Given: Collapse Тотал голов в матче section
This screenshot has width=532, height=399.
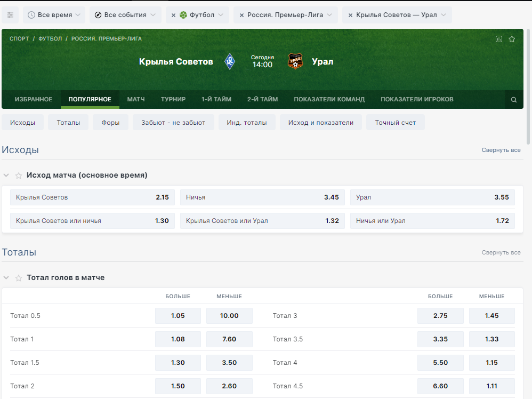Looking at the screenshot, I should tap(6, 278).
